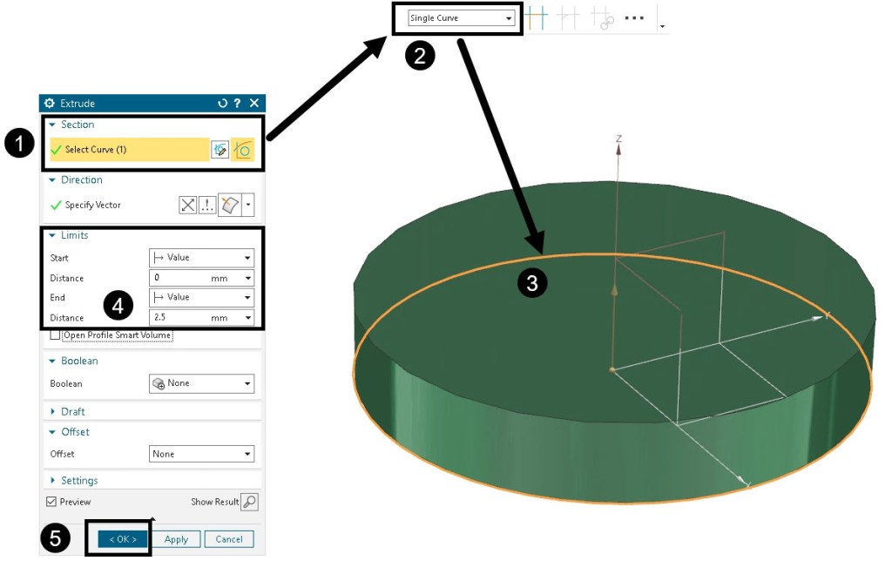Viewport: 892px width, 588px height.
Task: Click the Inferred Vector face icon
Action: coord(229,205)
